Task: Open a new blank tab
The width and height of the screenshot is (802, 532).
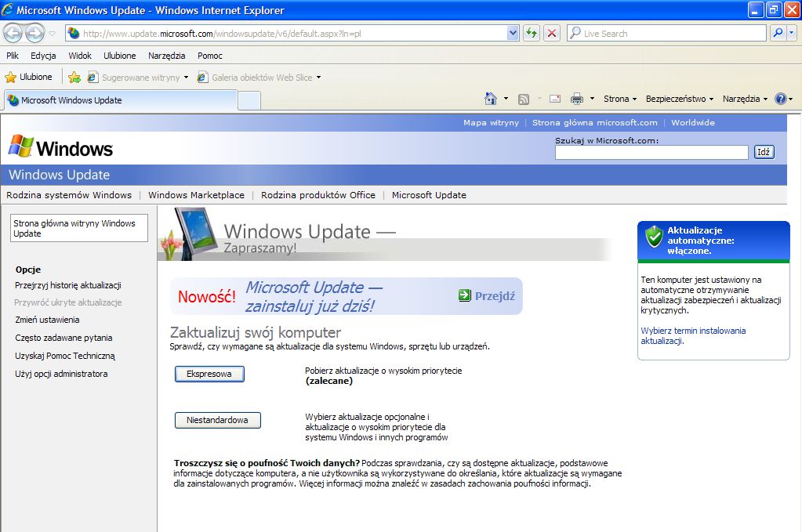Action: click(x=249, y=100)
